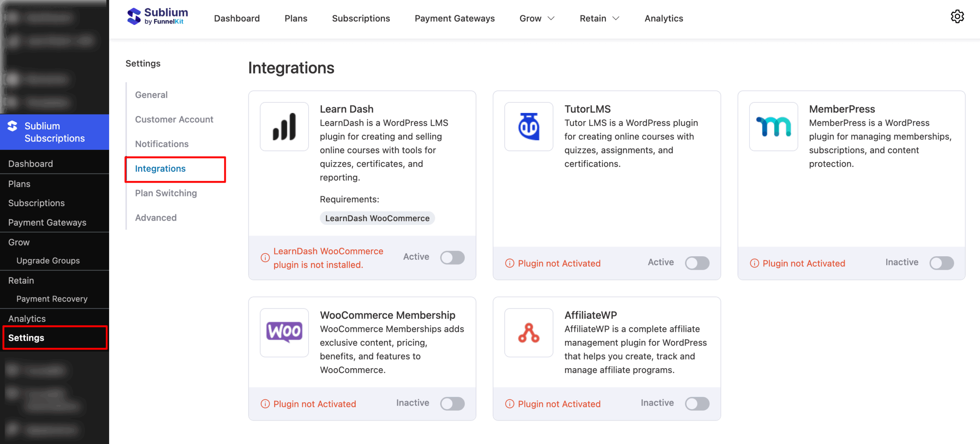Open the settings gear in top right corner
Viewport: 980px width, 444px height.
tap(957, 16)
